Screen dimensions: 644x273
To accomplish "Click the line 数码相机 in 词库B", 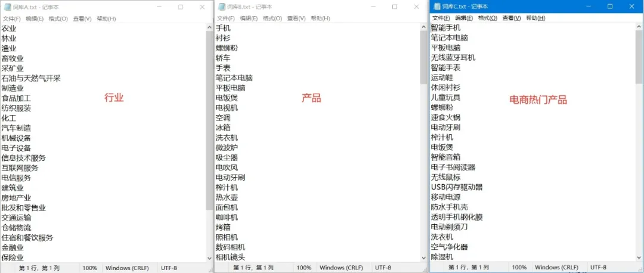I will click(231, 247).
